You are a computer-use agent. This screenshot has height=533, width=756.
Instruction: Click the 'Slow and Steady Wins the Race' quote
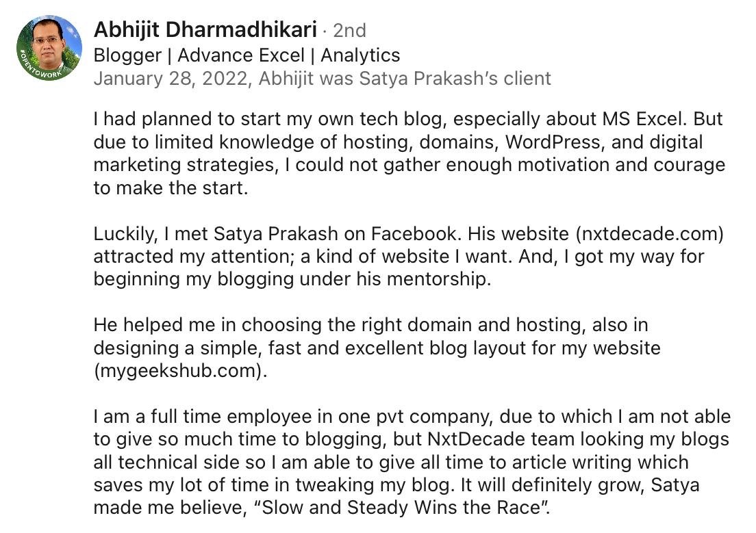click(x=440, y=508)
